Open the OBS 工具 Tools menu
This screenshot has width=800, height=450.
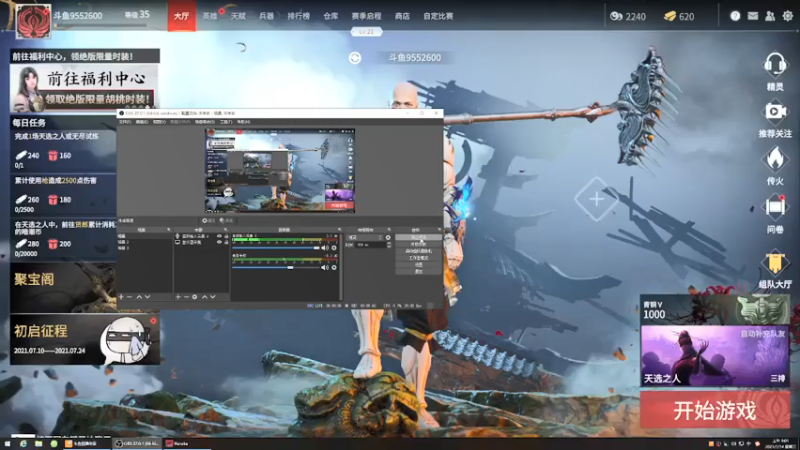tap(226, 122)
